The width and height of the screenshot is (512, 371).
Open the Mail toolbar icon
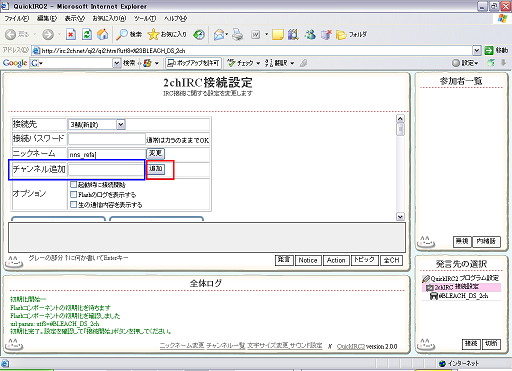[219, 34]
